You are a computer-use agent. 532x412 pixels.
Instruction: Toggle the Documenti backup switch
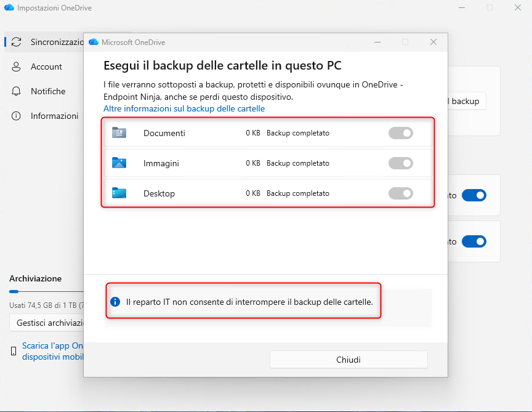(401, 133)
